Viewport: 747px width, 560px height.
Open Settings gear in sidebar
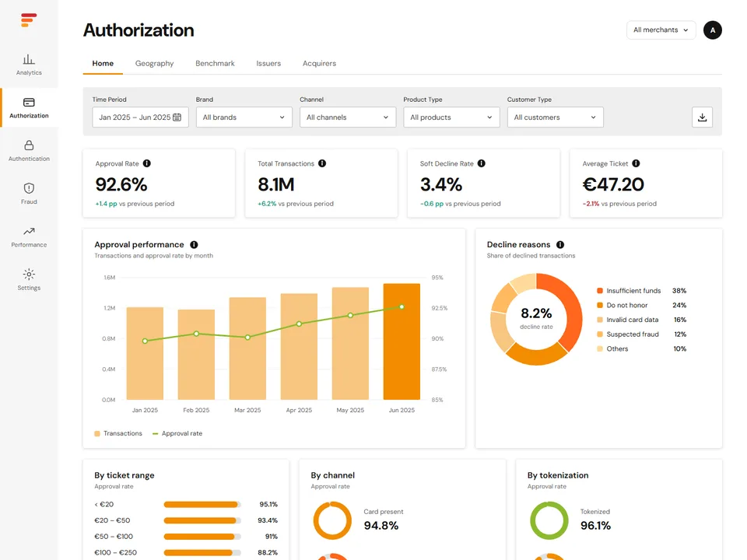[29, 279]
